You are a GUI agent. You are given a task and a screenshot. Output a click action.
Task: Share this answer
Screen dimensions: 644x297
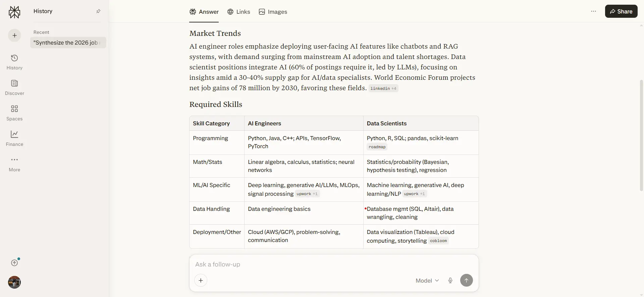click(x=621, y=11)
